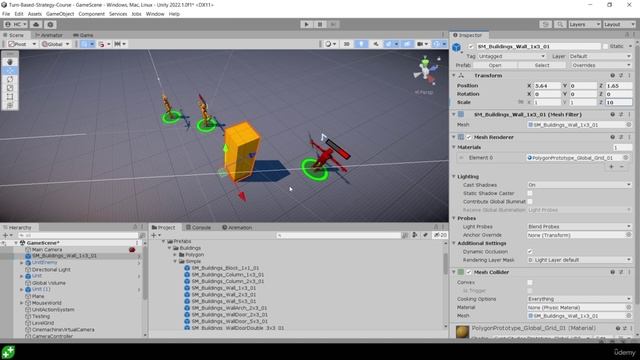Remove a material with the minus button

(622, 167)
